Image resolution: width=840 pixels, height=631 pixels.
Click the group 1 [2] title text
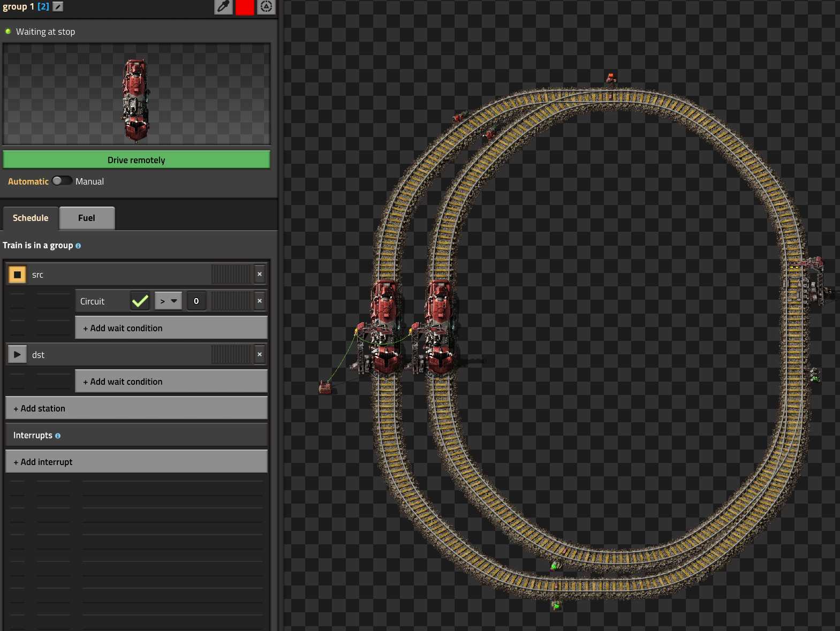click(x=26, y=6)
